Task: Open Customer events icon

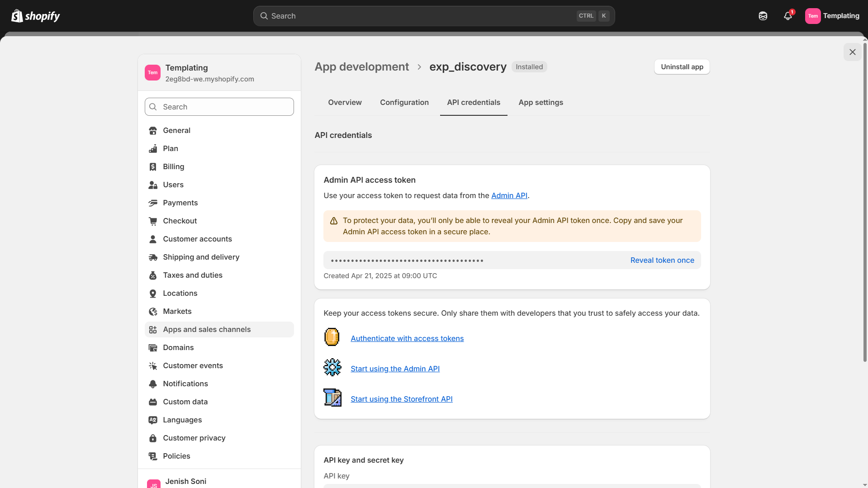Action: coord(153,366)
